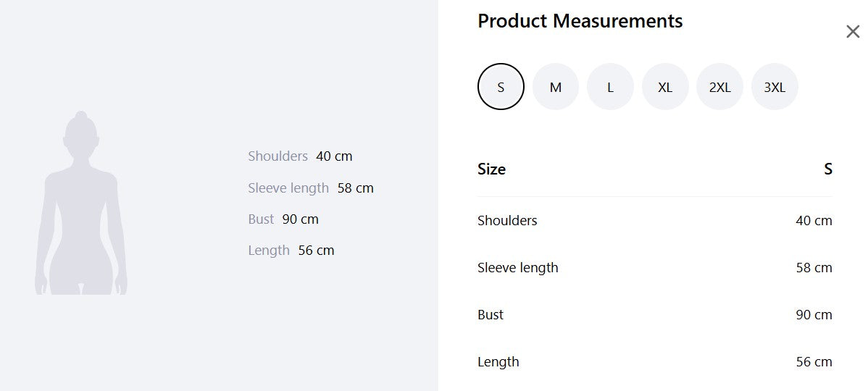Click the S value in table header

click(x=827, y=169)
